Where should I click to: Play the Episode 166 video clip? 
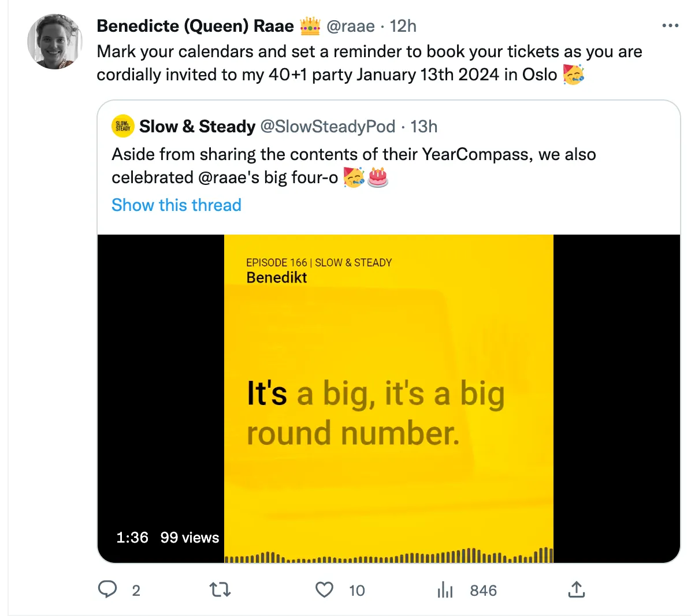coord(388,398)
